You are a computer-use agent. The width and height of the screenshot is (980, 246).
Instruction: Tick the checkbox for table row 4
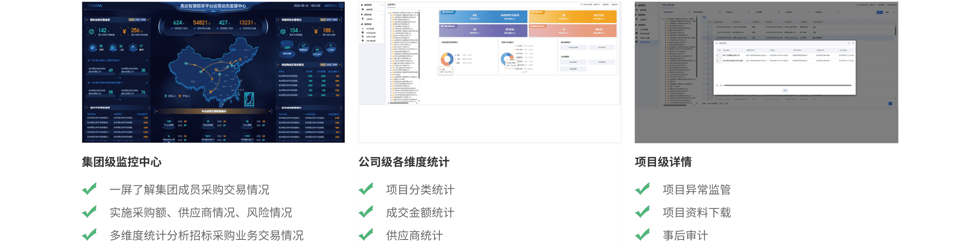tap(704, 43)
